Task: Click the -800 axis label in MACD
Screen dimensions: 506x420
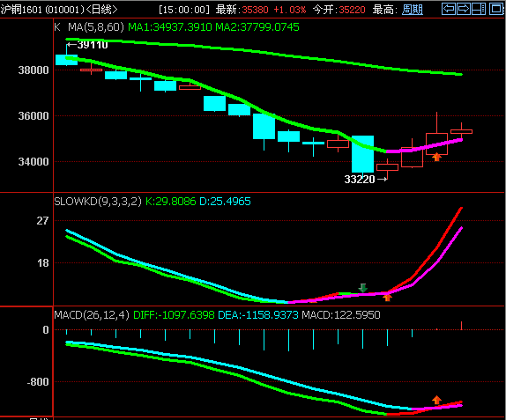Action: 38,382
